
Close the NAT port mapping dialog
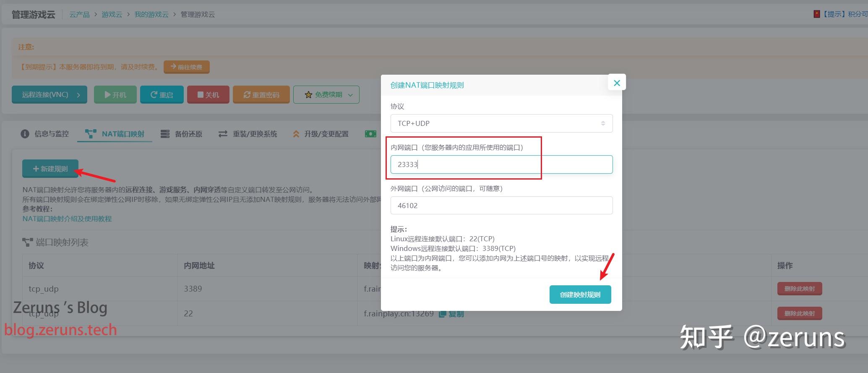(617, 83)
